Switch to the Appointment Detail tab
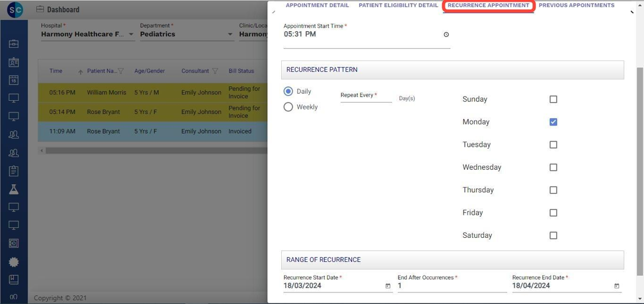This screenshot has height=304, width=644. [x=317, y=5]
